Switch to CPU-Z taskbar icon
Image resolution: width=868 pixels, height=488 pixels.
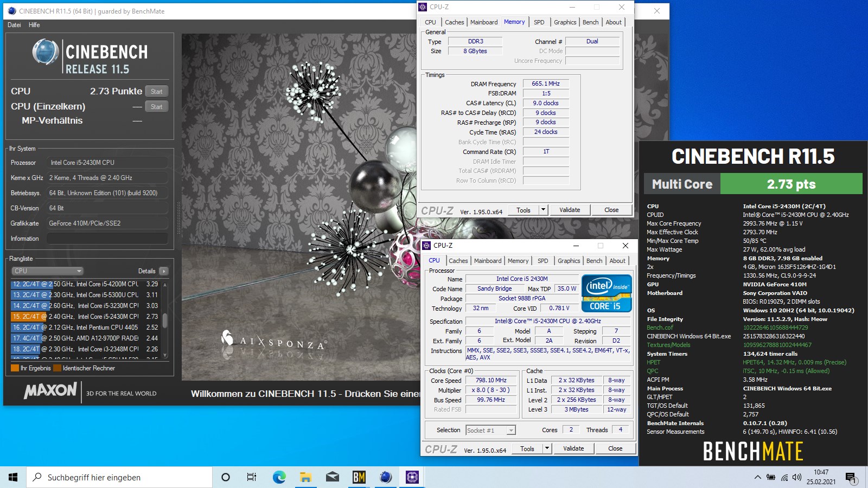pos(412,477)
